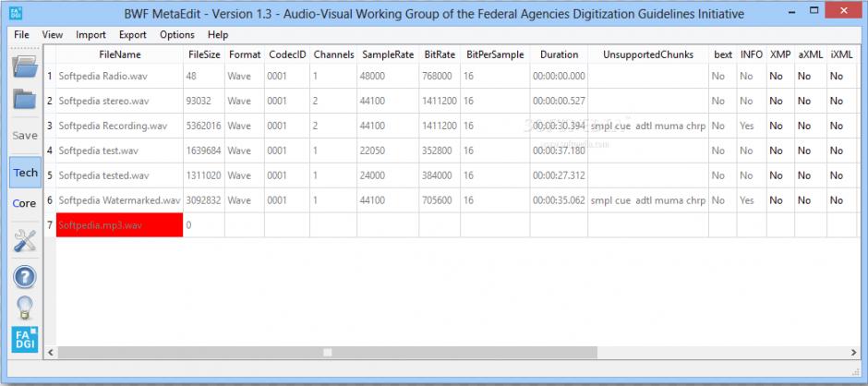Screen dimensions: 868x386
Task: Switch to the Core view
Action: pyautogui.click(x=25, y=203)
